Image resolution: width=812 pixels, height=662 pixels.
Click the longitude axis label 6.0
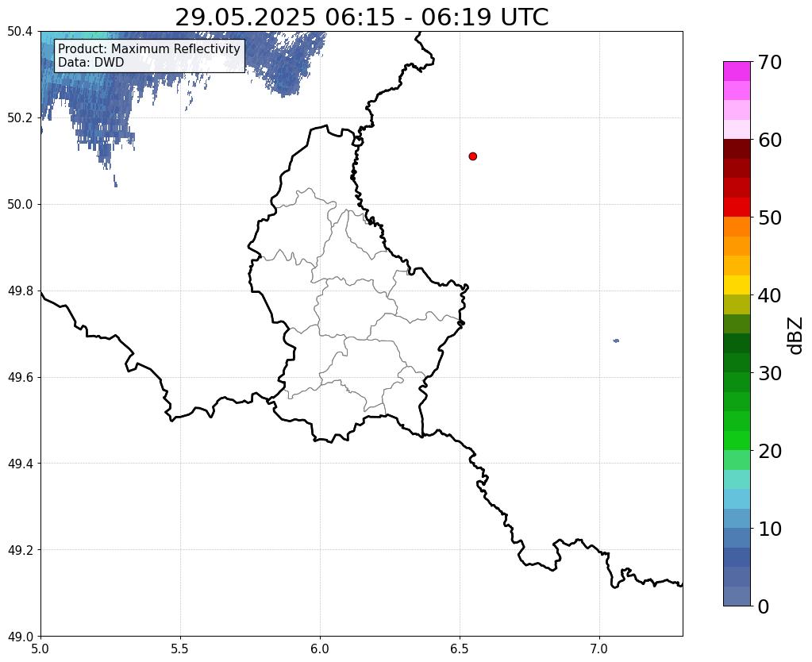click(x=320, y=649)
